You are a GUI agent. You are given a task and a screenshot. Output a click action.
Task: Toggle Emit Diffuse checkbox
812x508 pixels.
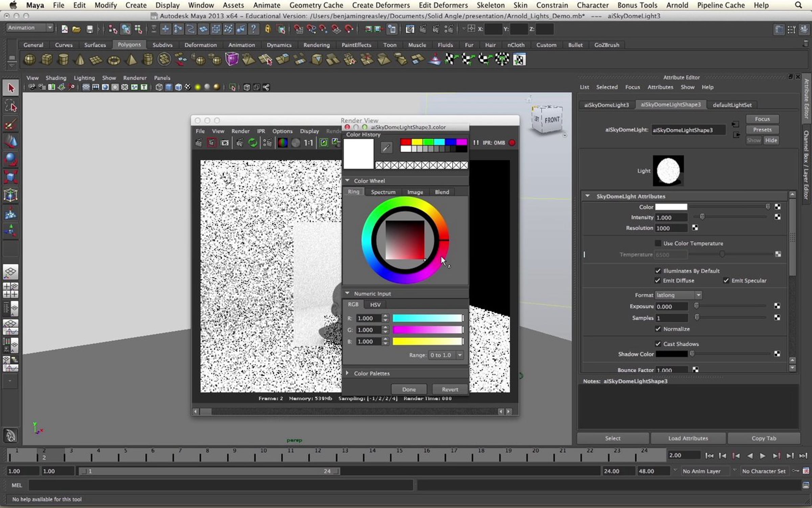(x=657, y=280)
